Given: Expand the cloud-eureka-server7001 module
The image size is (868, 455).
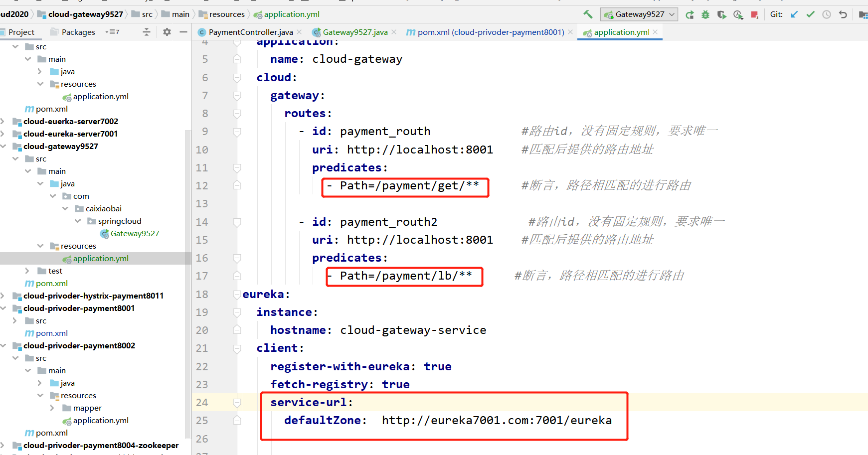Looking at the screenshot, I should [3, 134].
